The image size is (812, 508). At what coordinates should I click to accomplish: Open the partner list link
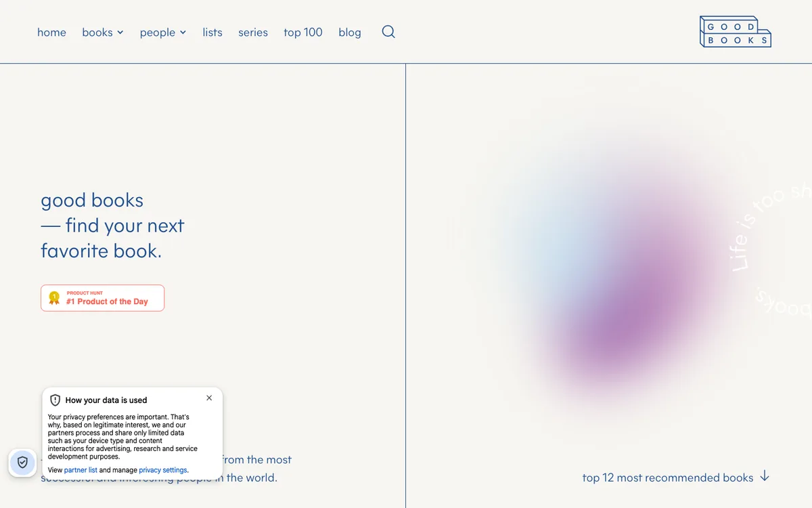[81, 470]
